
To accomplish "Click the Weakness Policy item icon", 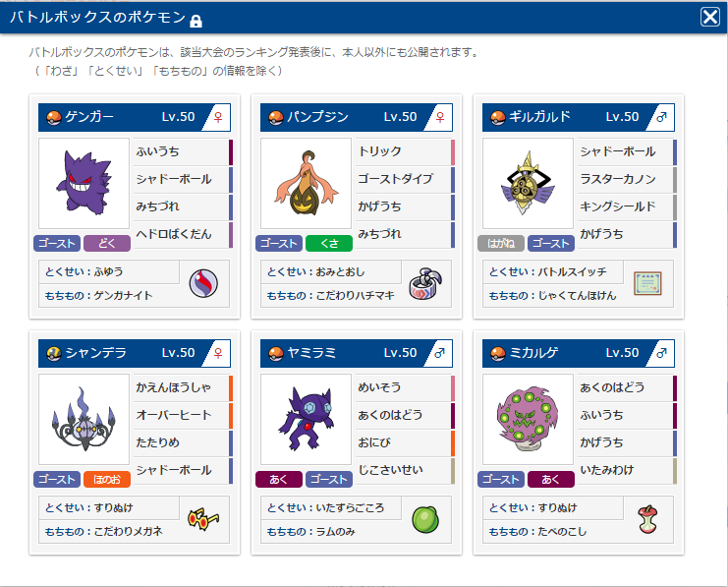I will (x=647, y=283).
